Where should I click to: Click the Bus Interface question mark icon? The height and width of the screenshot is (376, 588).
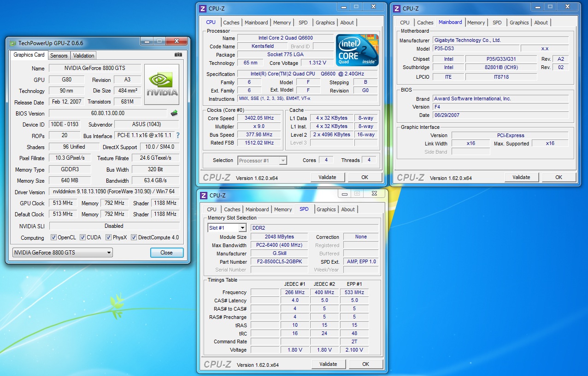tap(178, 136)
